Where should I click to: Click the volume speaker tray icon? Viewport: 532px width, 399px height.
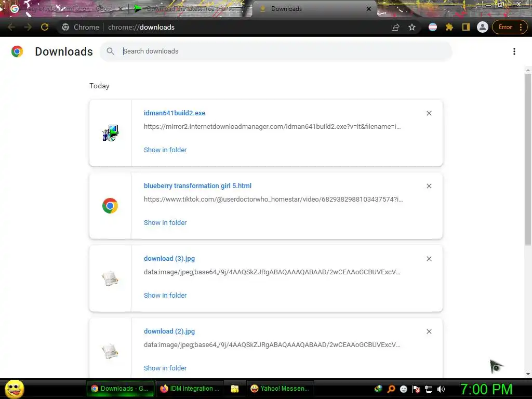tap(441, 389)
